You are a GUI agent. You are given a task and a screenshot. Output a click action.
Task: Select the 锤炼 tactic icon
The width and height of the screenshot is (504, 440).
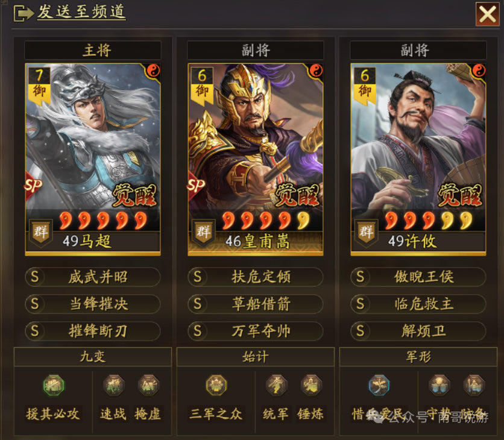pyautogui.click(x=311, y=385)
